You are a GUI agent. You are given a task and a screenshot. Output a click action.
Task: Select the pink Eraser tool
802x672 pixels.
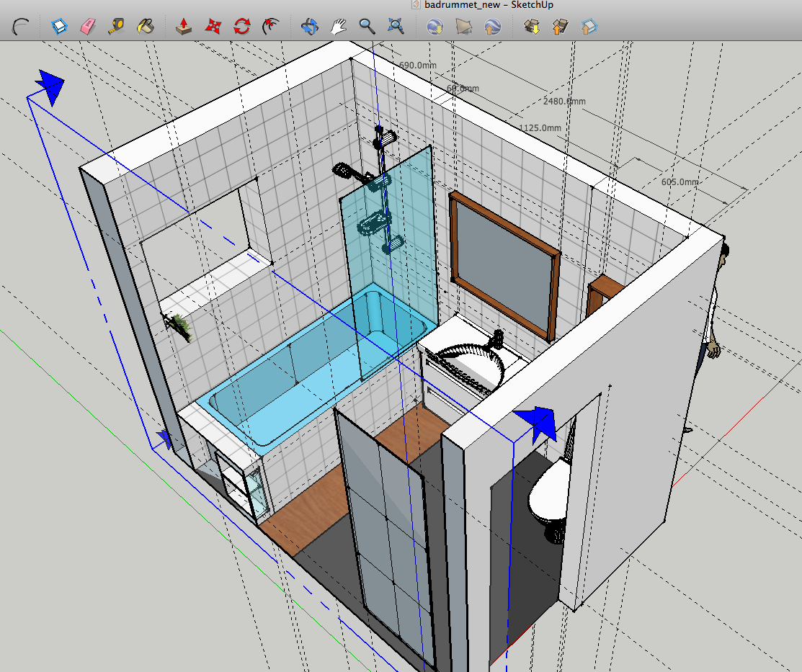87,27
